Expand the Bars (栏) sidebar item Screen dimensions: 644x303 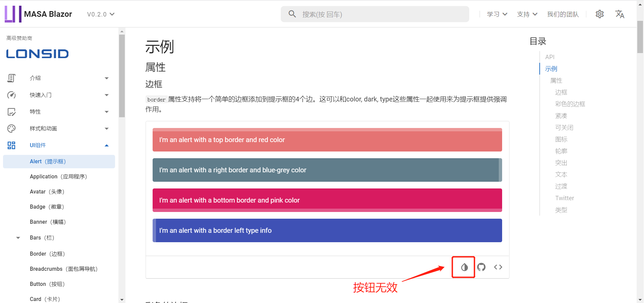(18, 237)
